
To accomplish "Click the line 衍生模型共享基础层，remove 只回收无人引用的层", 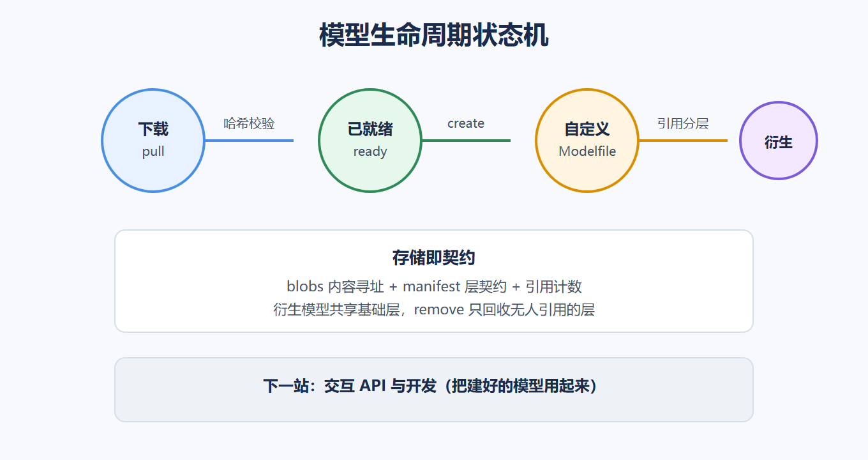I will coord(434,310).
